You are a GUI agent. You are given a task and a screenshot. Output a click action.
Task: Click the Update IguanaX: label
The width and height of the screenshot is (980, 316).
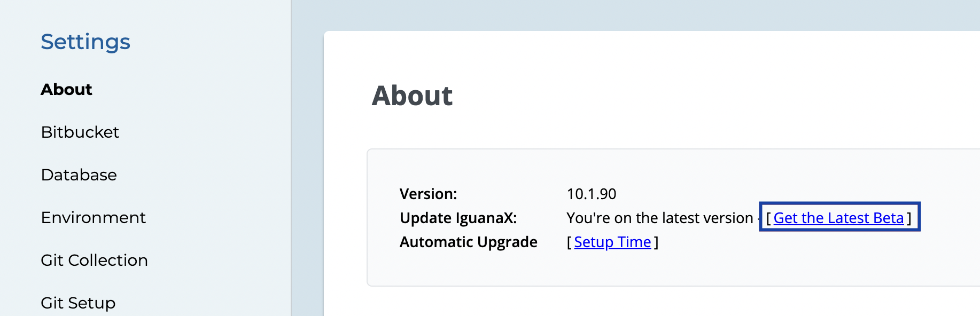click(x=458, y=218)
